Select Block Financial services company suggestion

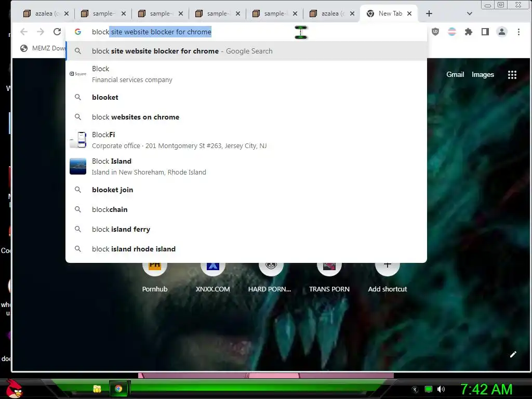pos(246,74)
